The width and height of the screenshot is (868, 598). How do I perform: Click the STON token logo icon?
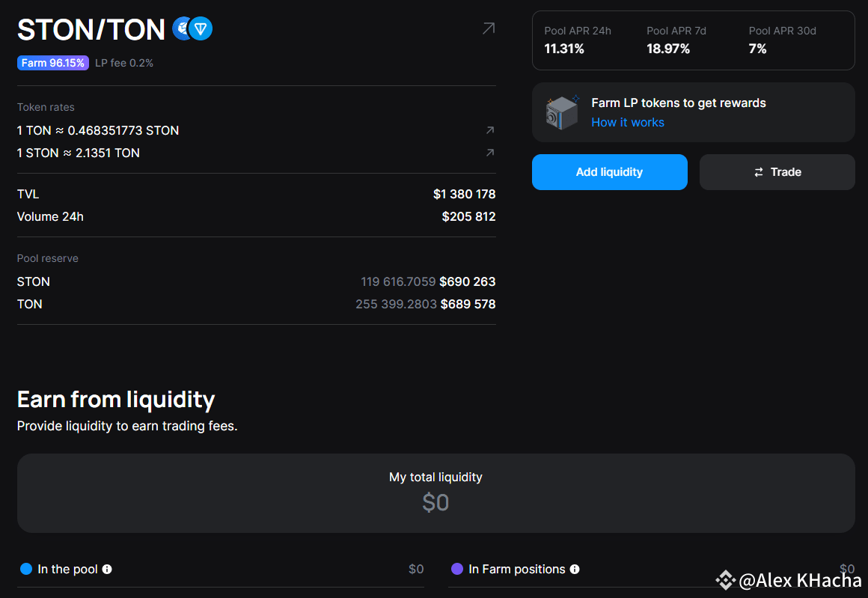pos(182,29)
